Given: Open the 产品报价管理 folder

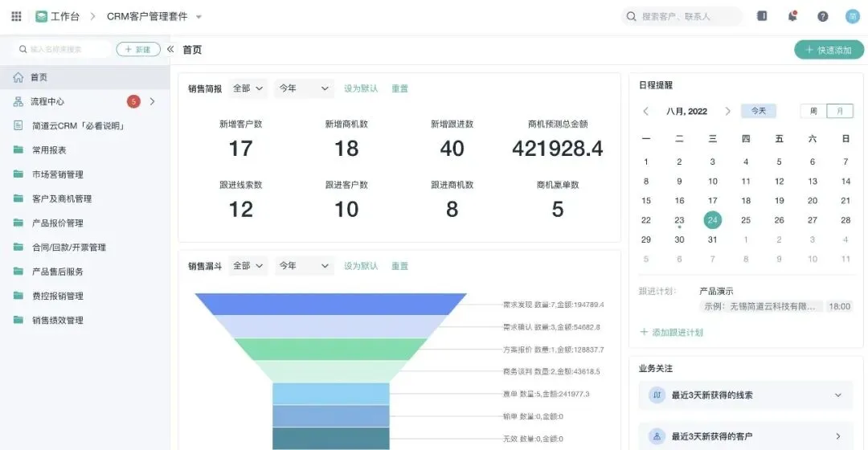Looking at the screenshot, I should 84,223.
